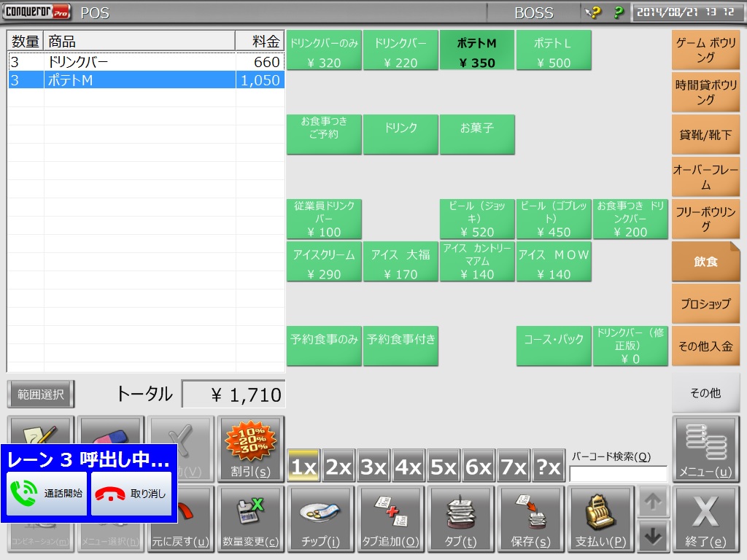Select the ?x custom multiplier
The width and height of the screenshot is (747, 560).
pos(549,467)
